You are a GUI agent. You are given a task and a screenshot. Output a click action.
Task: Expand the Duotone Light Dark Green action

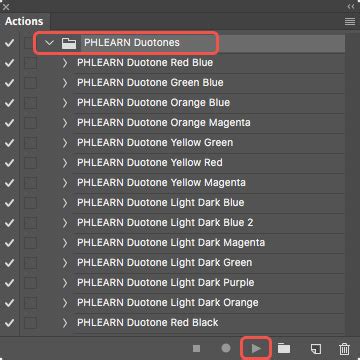tap(65, 263)
